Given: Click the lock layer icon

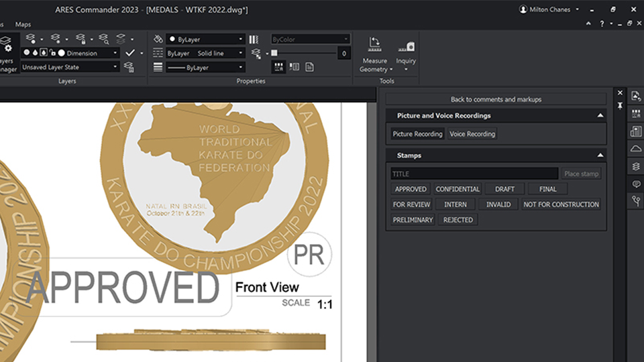Looking at the screenshot, I should point(80,39).
